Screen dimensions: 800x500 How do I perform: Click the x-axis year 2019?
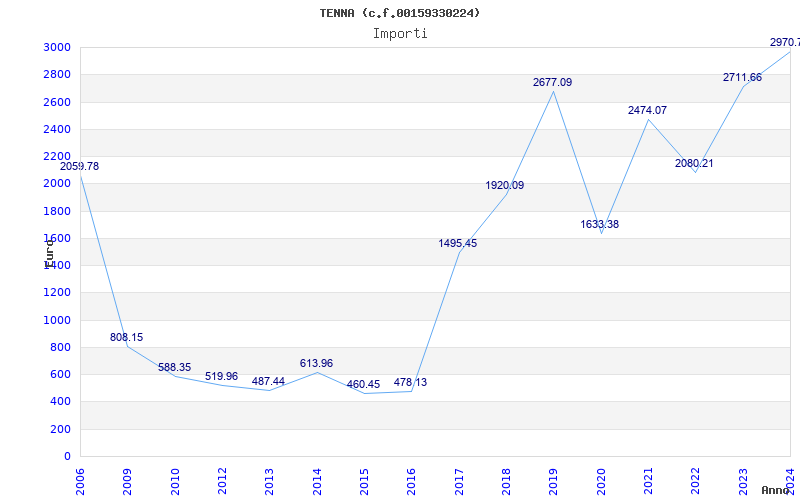pyautogui.click(x=554, y=482)
